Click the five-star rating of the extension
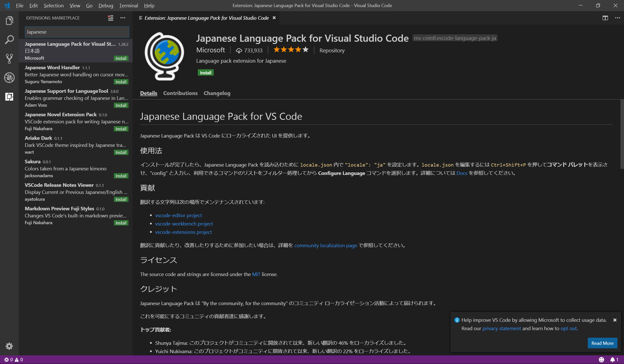The image size is (624, 364). [291, 50]
